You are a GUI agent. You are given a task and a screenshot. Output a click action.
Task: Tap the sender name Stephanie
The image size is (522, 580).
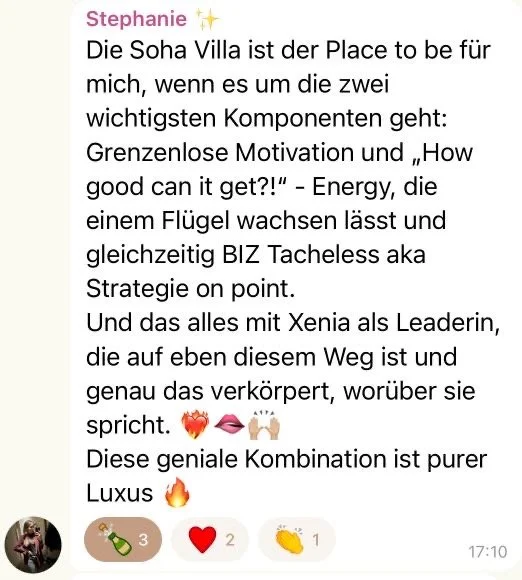click(x=136, y=19)
